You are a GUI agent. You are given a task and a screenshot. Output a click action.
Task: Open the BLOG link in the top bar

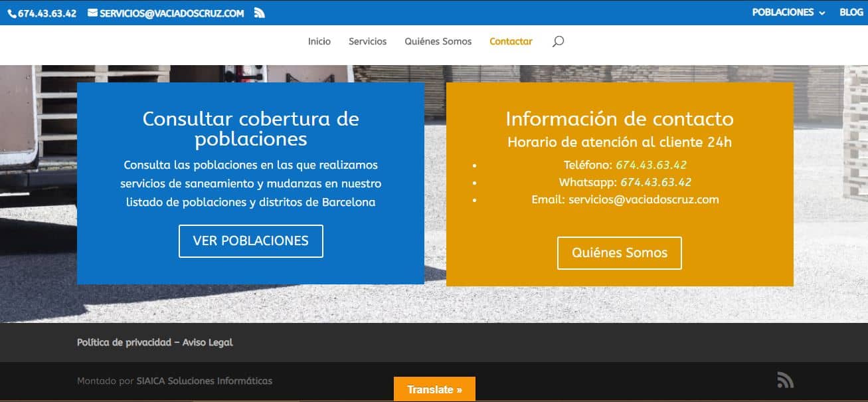point(851,13)
